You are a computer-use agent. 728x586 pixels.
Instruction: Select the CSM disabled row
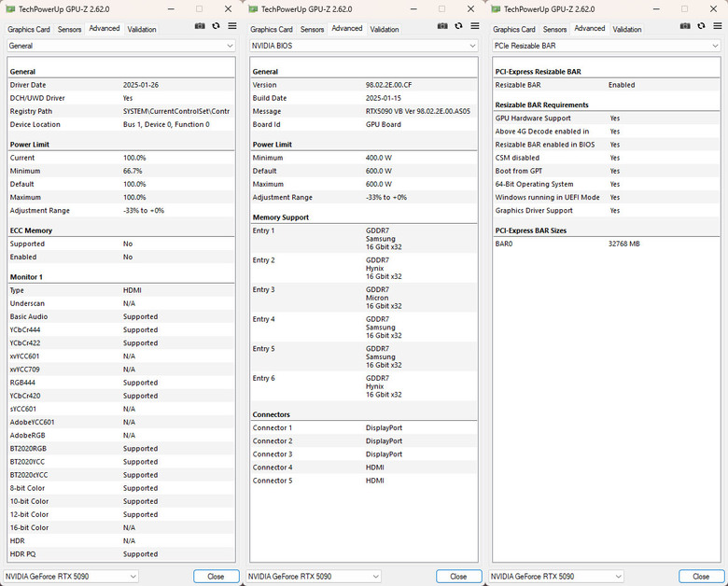click(607, 158)
